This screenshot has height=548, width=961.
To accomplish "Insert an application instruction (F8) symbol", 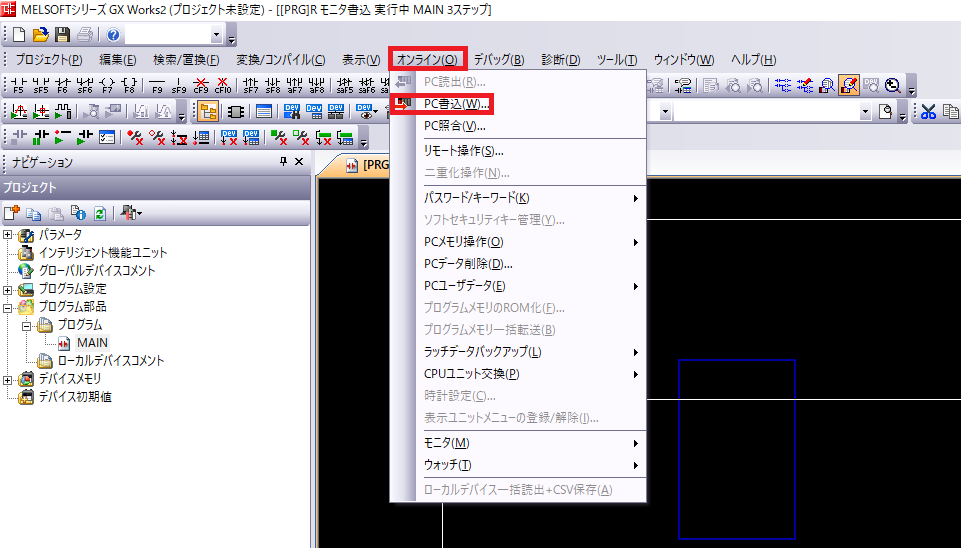I will 129,85.
